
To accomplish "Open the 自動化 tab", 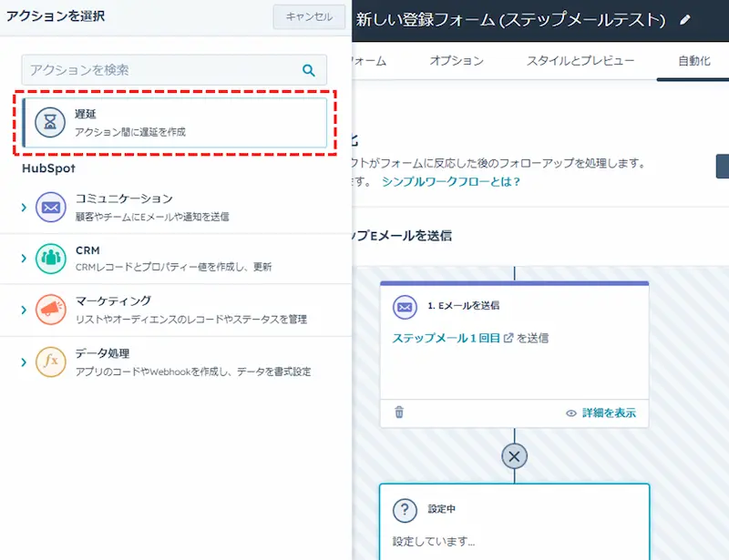I will (694, 61).
